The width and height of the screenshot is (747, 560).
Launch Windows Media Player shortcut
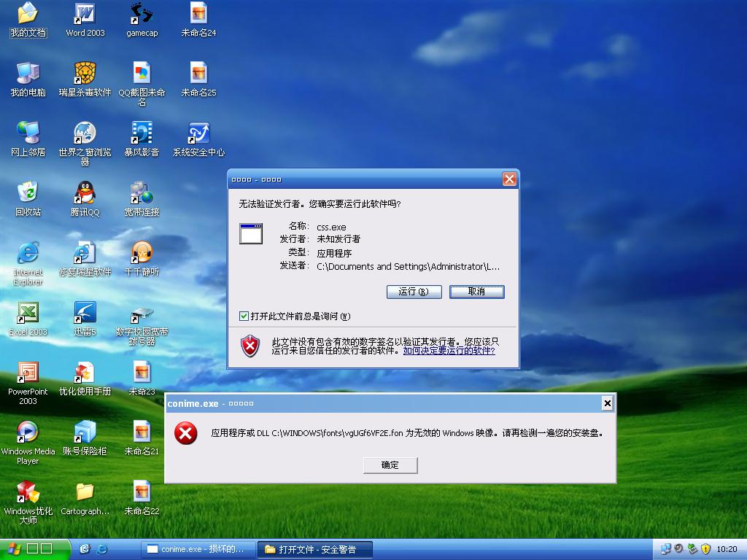[28, 443]
